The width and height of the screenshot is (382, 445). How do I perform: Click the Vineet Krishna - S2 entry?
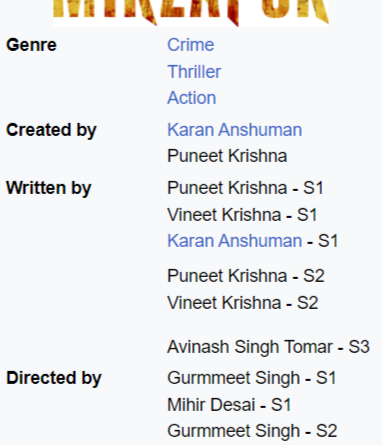click(x=243, y=303)
